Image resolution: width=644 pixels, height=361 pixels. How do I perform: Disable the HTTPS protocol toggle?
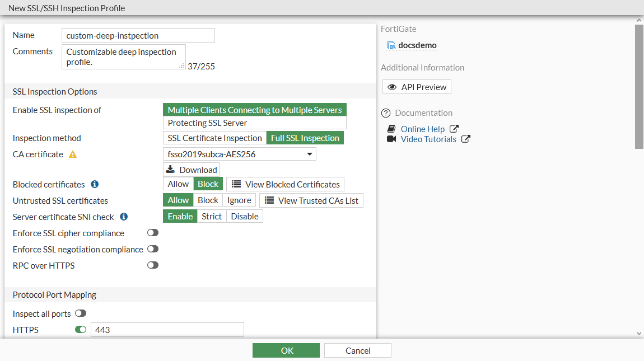point(80,330)
